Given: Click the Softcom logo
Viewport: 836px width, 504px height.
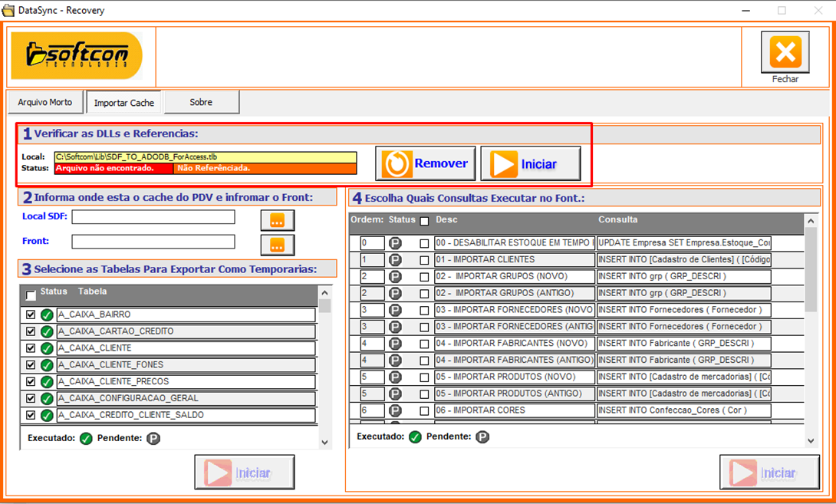Looking at the screenshot, I should (x=77, y=55).
